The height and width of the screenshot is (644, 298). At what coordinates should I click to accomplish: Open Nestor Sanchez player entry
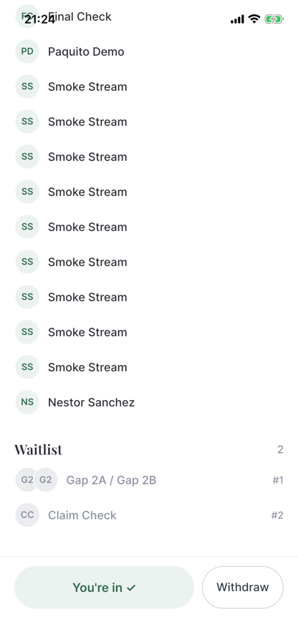(149, 402)
